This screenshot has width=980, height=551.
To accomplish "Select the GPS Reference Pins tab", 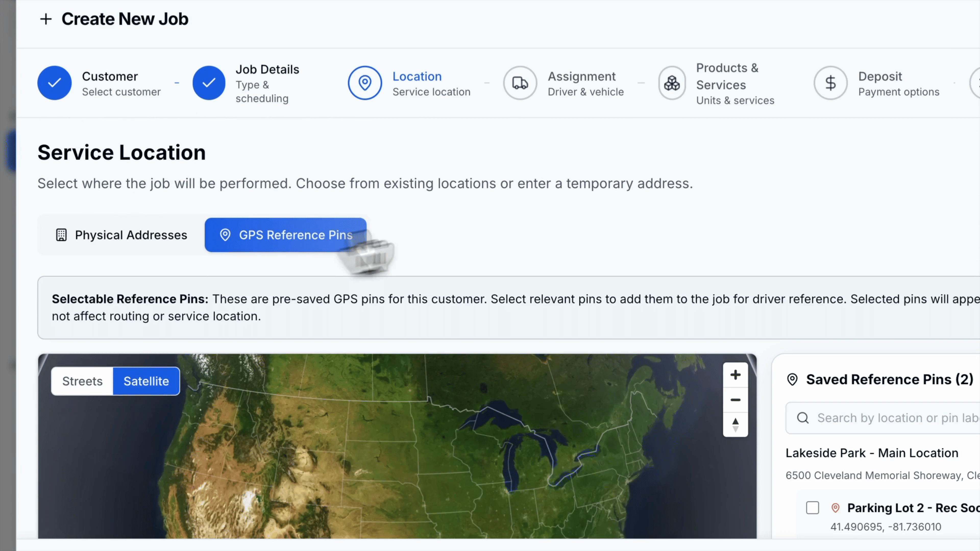I will click(285, 235).
